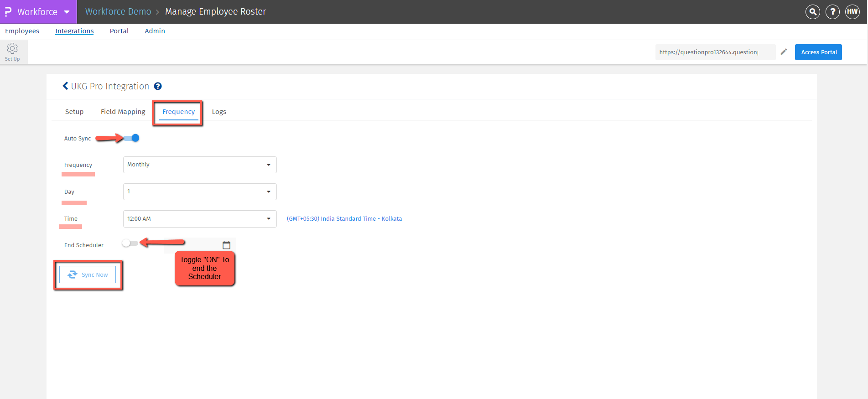Click the Sync Now button

pyautogui.click(x=88, y=275)
